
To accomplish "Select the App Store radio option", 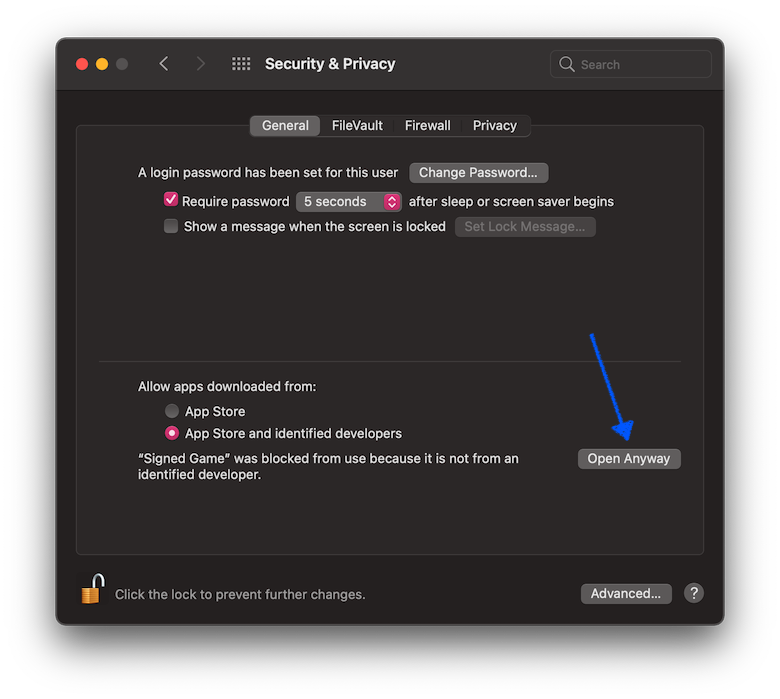I will tap(172, 411).
